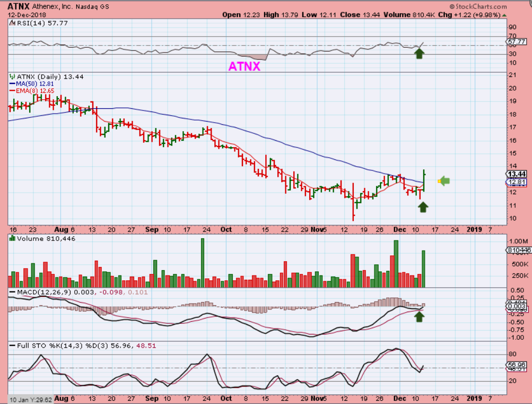The height and width of the screenshot is (404, 532).
Task: Click the tallest green volume bar near Sep 24
Action: click(203, 263)
